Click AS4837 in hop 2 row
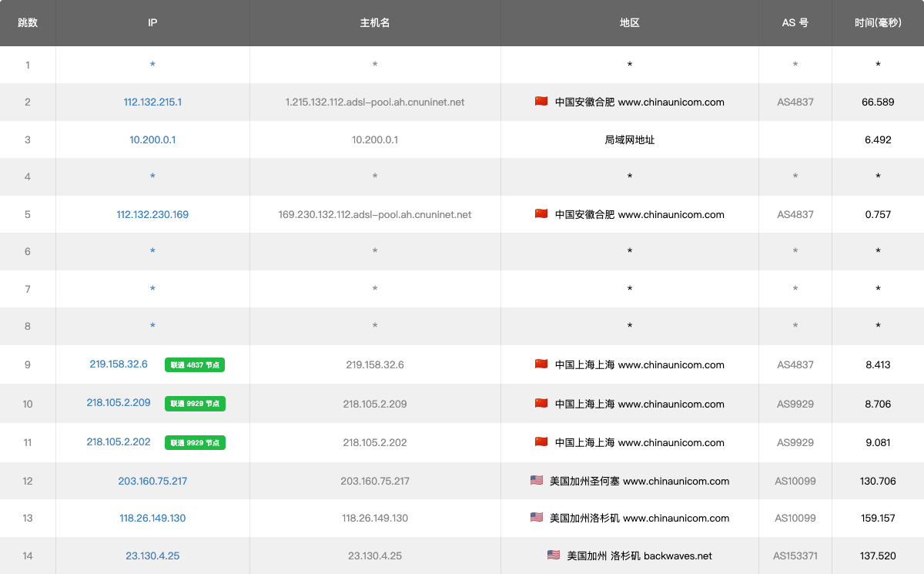The width and height of the screenshot is (924, 574). coord(795,102)
